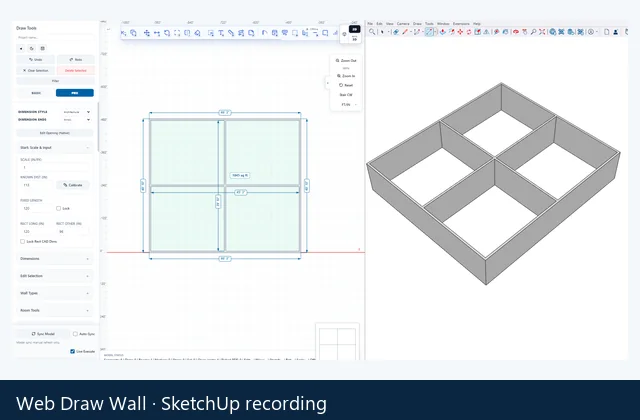
Task: Open the search magnifier in SketchUp toolbar
Action: pyautogui.click(x=372, y=32)
